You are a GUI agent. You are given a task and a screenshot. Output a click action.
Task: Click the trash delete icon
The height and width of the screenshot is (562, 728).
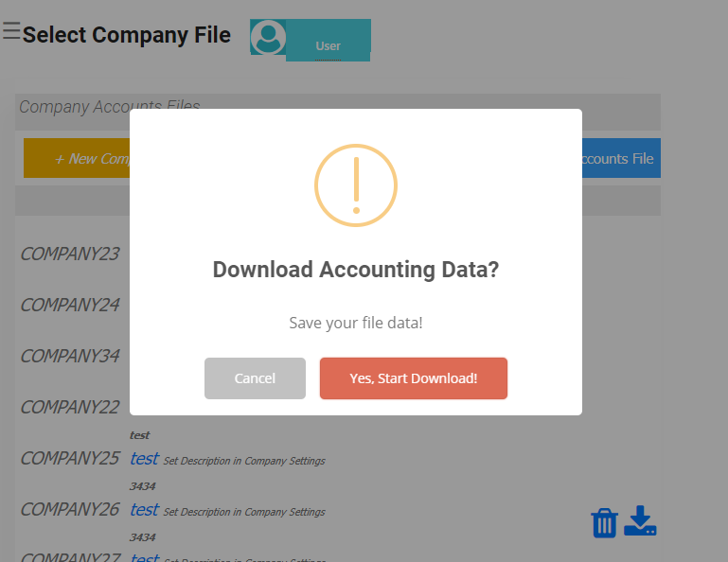tap(604, 522)
